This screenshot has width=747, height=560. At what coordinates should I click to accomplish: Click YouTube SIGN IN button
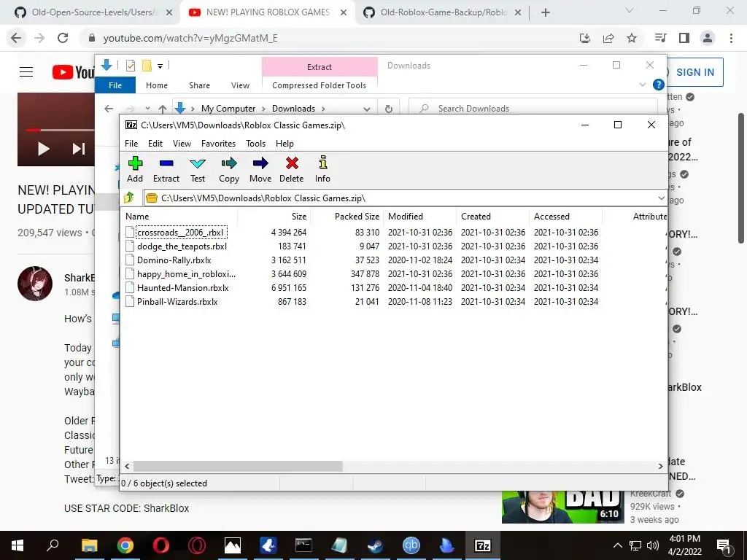[694, 72]
